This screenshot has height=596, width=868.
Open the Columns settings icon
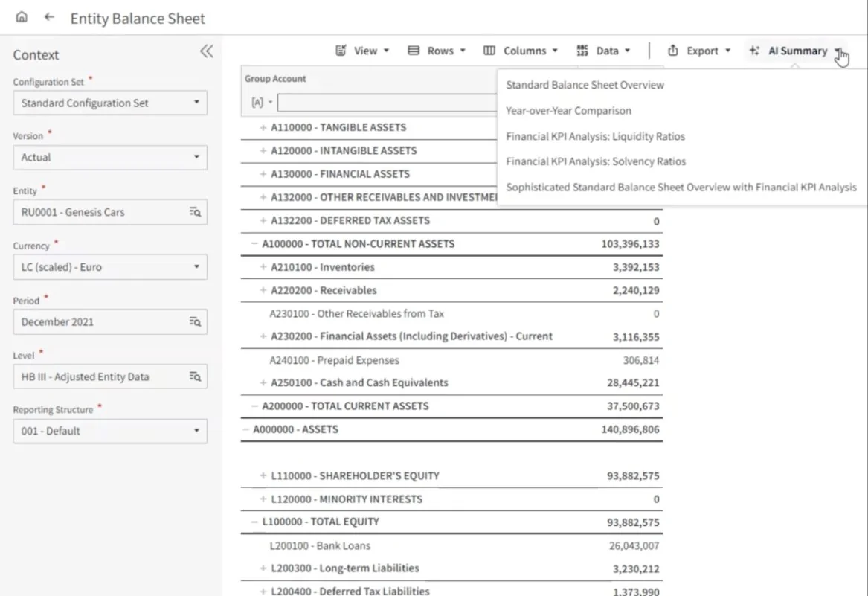490,51
